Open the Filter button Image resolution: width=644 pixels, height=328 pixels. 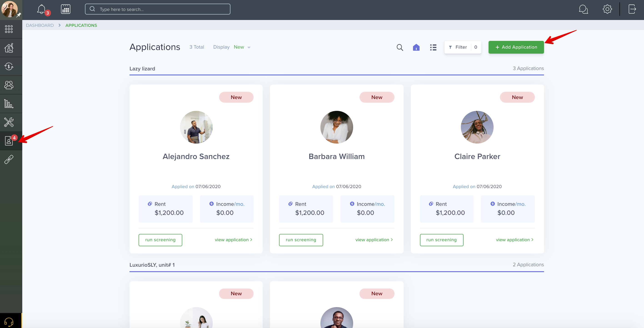463,47
